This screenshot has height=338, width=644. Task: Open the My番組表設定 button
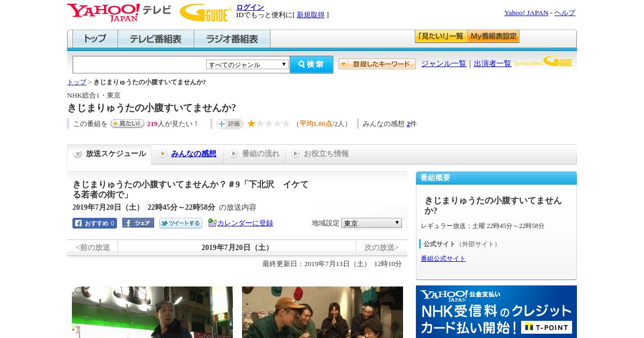coord(493,36)
